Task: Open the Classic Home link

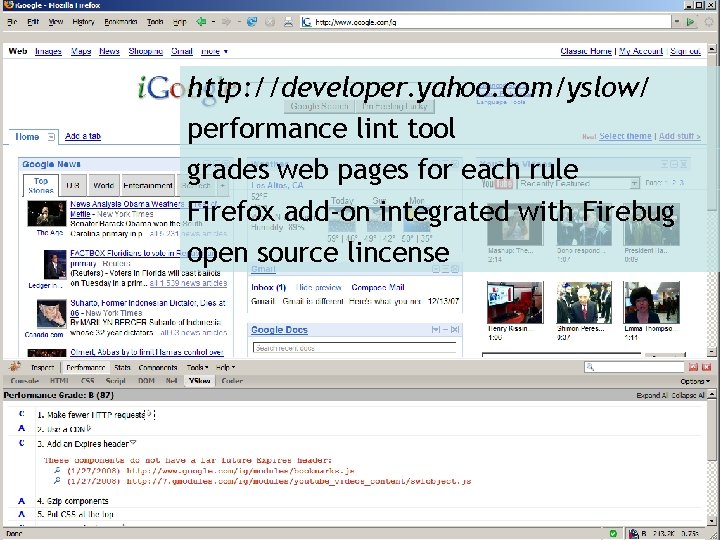Action: tap(586, 51)
